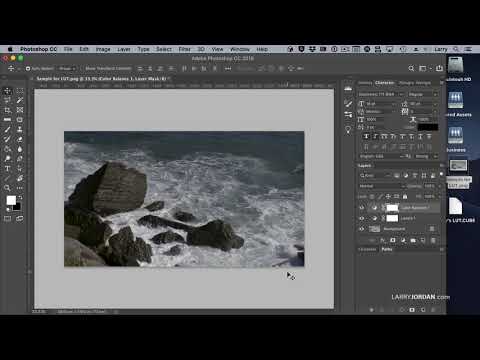The image size is (480, 360).
Task: Select the History Brush tool
Action: pyautogui.click(x=7, y=139)
